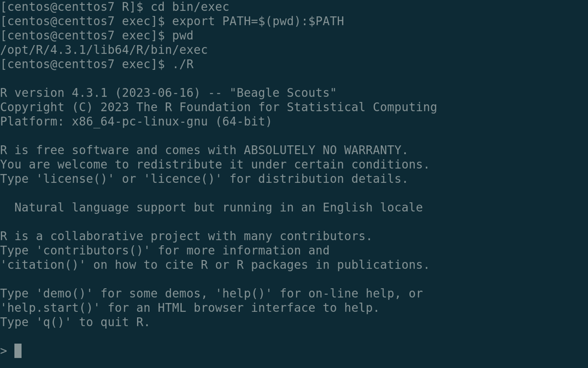The height and width of the screenshot is (368, 588).
Task: Click the 'x86_64-pc-linux-gnu' platform string
Action: [x=140, y=121]
